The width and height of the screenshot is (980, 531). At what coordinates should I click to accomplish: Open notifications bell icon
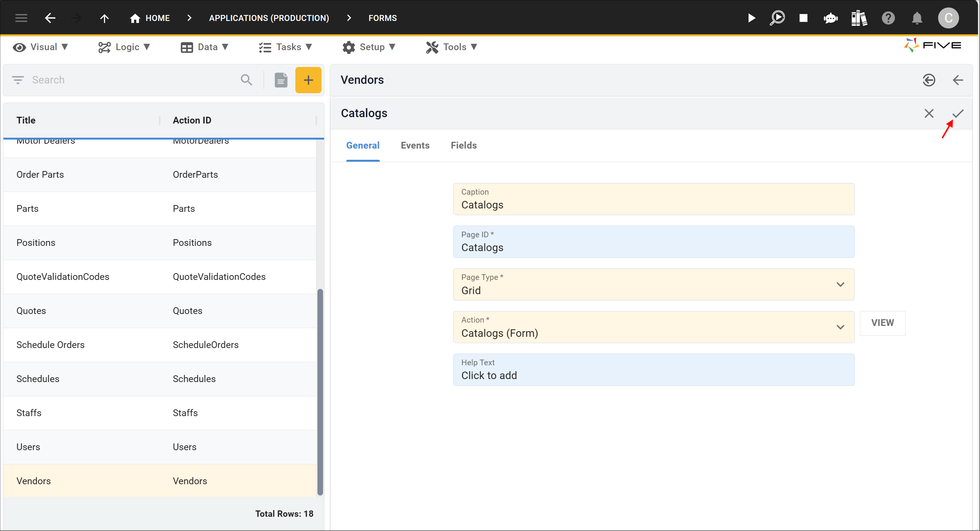click(917, 18)
